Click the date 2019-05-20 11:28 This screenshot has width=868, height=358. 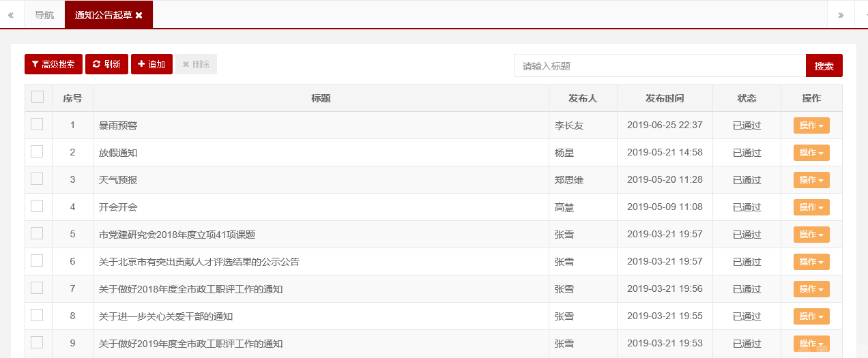665,180
